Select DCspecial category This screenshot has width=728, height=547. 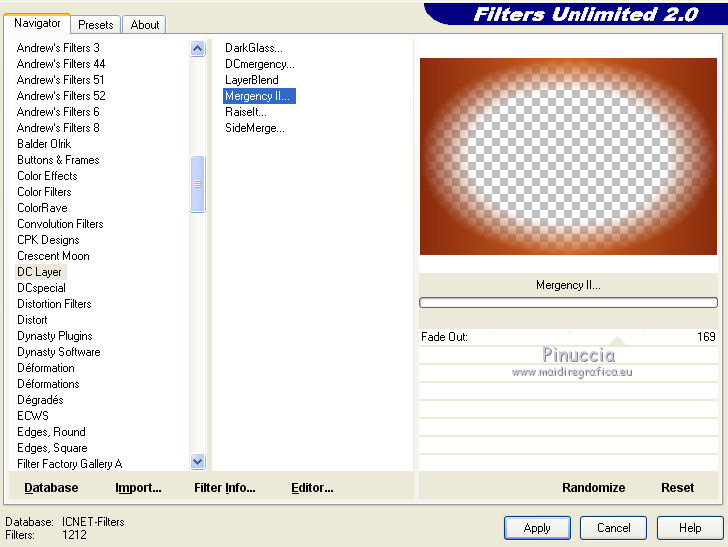point(41,288)
